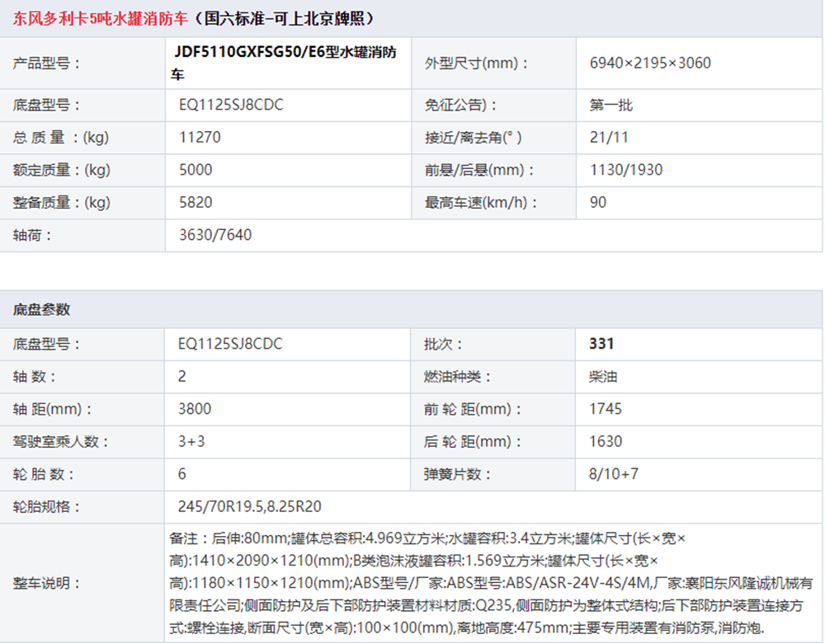This screenshot has height=644, width=825.
Task: Select the dimensions value 6940×2195×3060
Action: [x=650, y=63]
